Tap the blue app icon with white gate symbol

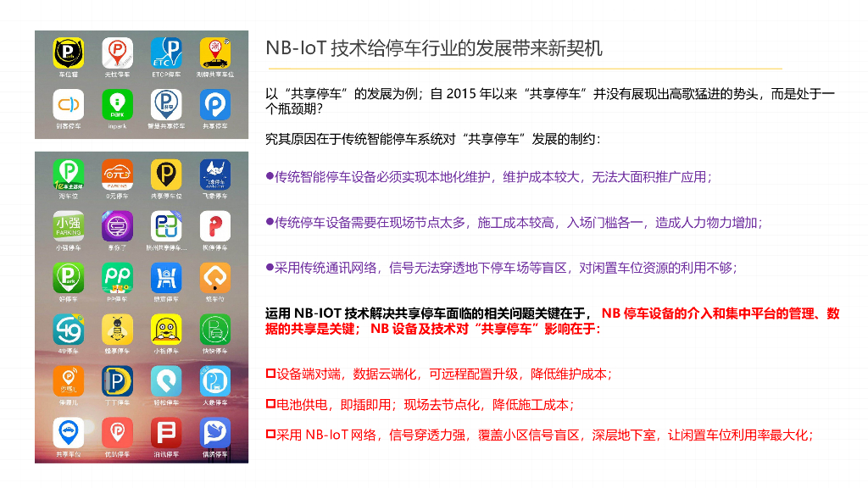pyautogui.click(x=166, y=278)
